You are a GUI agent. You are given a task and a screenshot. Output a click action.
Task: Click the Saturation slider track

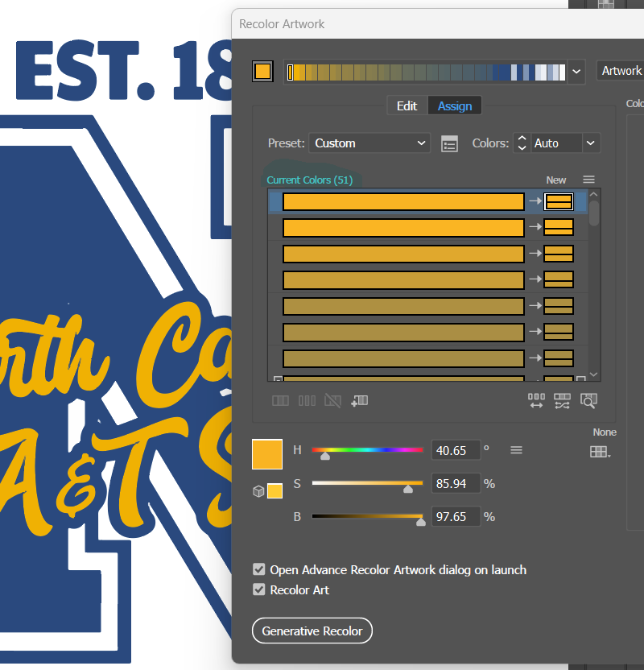[x=367, y=483]
